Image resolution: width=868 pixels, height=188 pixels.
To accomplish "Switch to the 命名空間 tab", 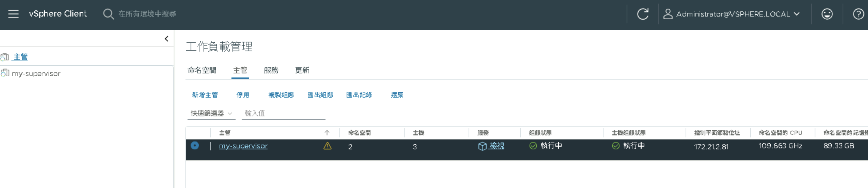I will coord(202,70).
